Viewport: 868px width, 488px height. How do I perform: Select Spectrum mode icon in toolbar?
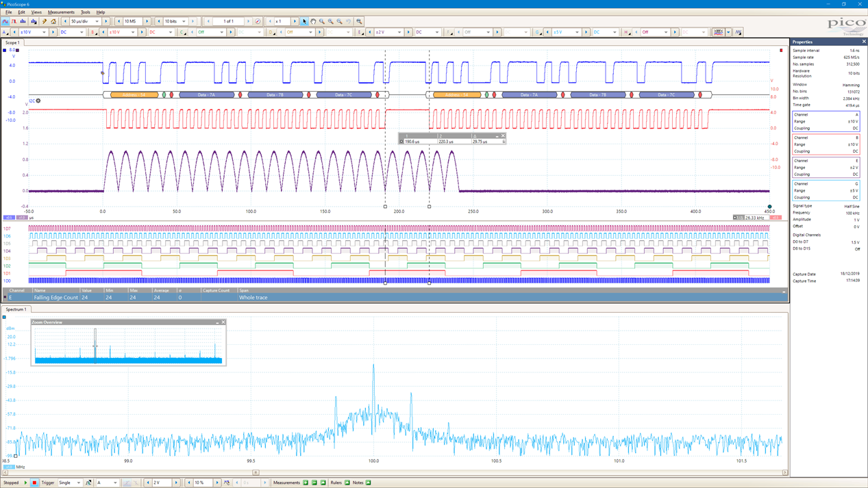(23, 21)
